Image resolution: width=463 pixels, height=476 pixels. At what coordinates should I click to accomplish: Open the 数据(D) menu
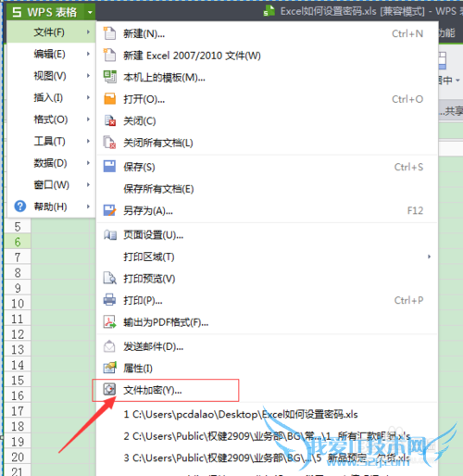(x=51, y=163)
